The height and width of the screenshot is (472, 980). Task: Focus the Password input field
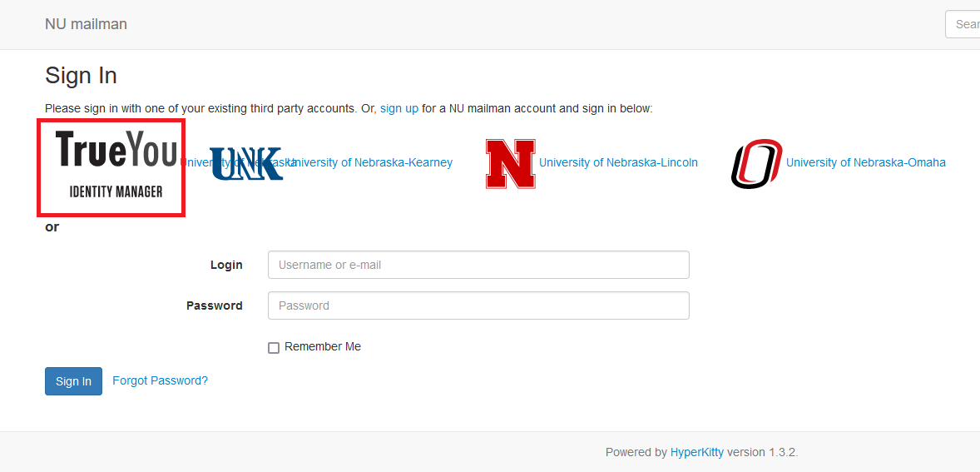478,306
